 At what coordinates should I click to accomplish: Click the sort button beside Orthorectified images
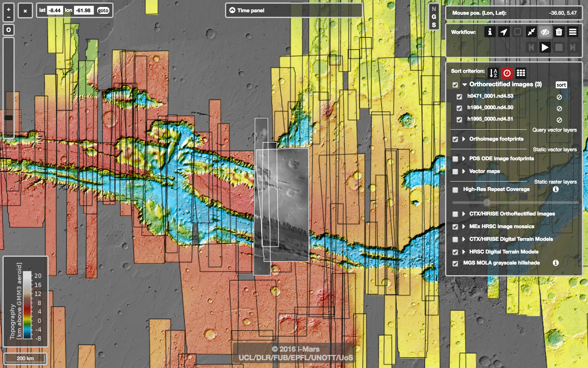(x=561, y=85)
